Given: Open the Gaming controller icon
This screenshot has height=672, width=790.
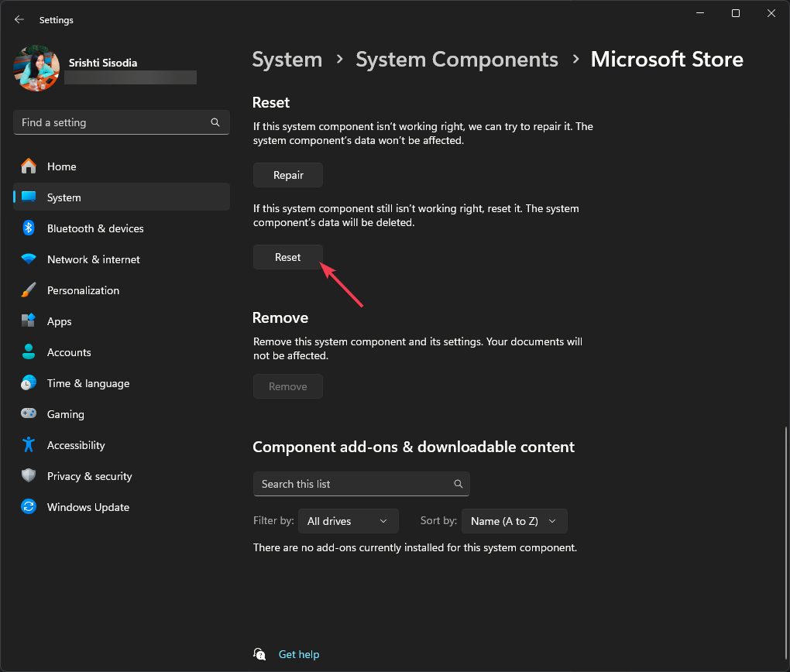Looking at the screenshot, I should point(29,413).
